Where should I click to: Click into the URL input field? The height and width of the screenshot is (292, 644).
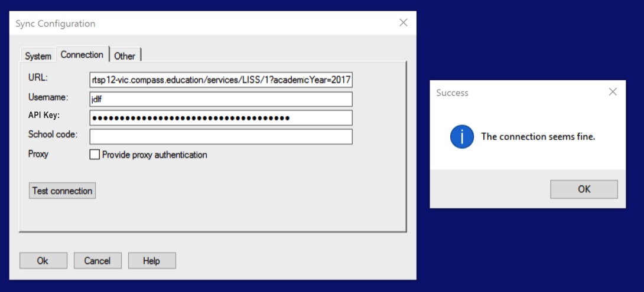pyautogui.click(x=221, y=80)
